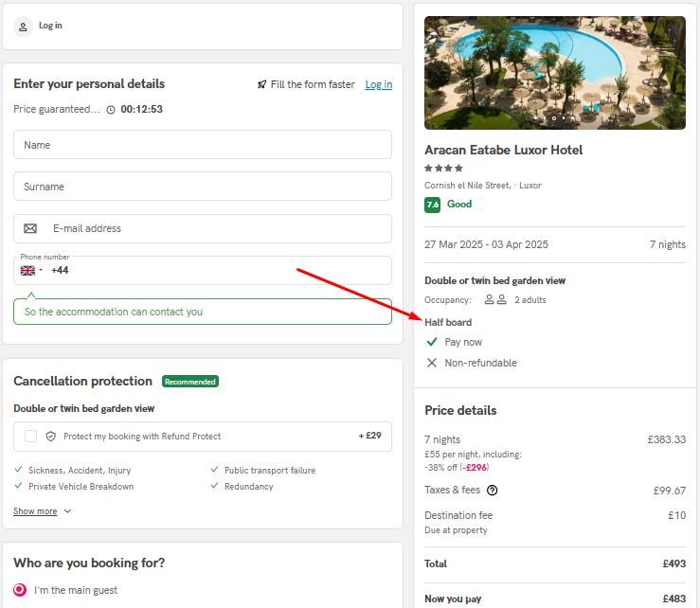Click the Destination fee label
Screen dimensions: 700x608
point(458,515)
